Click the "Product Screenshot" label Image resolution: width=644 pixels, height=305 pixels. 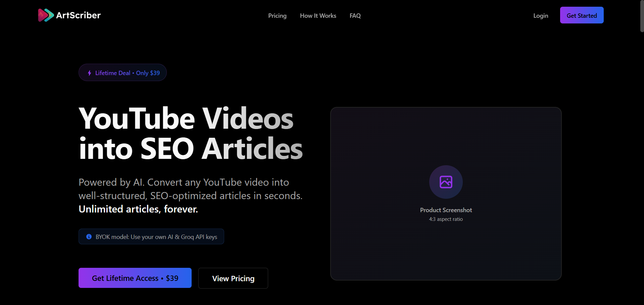(x=446, y=210)
